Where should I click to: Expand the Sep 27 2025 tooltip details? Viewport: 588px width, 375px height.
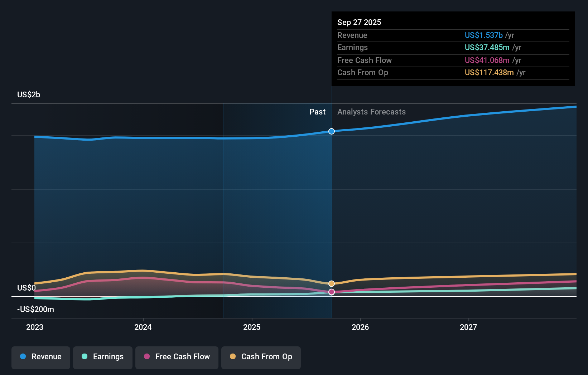(359, 22)
